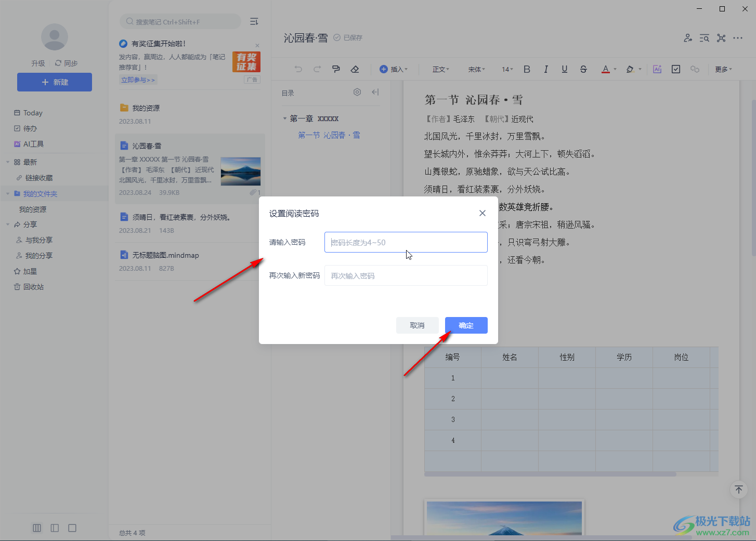
Task: Collapse the outline panel arrow
Action: point(375,92)
